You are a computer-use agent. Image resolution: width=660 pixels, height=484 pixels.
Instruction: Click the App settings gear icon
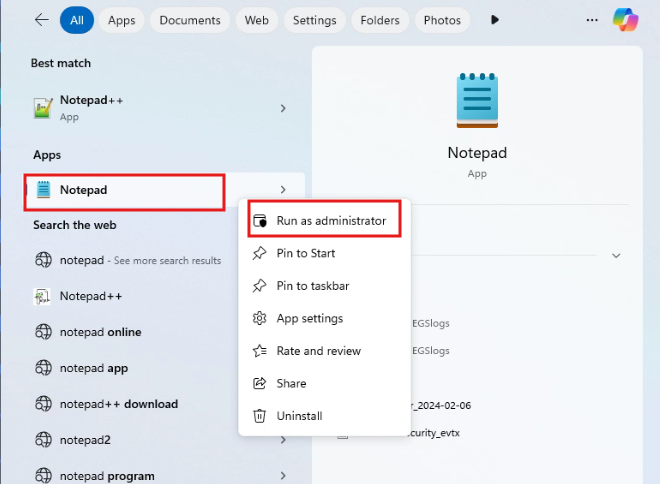pyautogui.click(x=259, y=318)
